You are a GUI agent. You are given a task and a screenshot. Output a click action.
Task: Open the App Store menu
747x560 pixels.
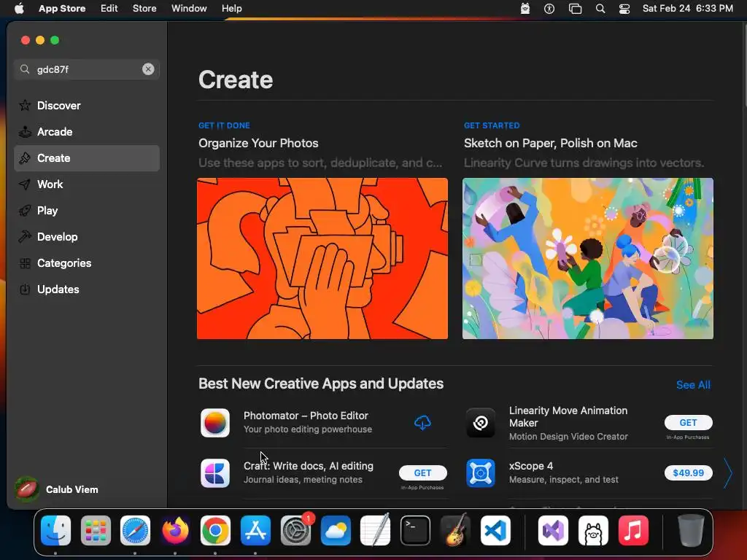(62, 9)
